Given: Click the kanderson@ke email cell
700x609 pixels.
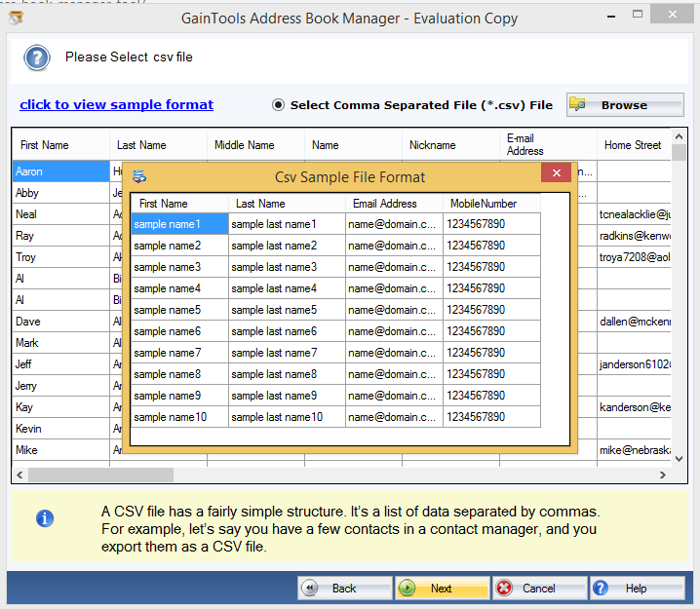Looking at the screenshot, I should pos(634,407).
